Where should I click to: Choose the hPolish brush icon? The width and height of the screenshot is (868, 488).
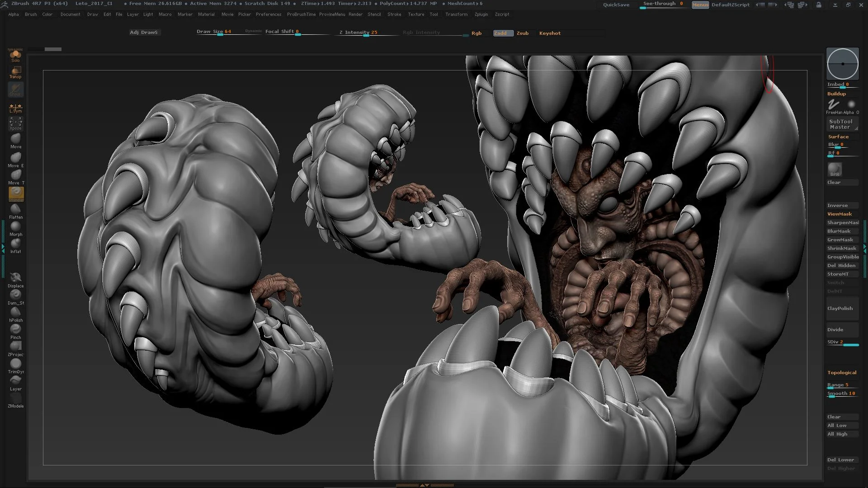pos(16,313)
